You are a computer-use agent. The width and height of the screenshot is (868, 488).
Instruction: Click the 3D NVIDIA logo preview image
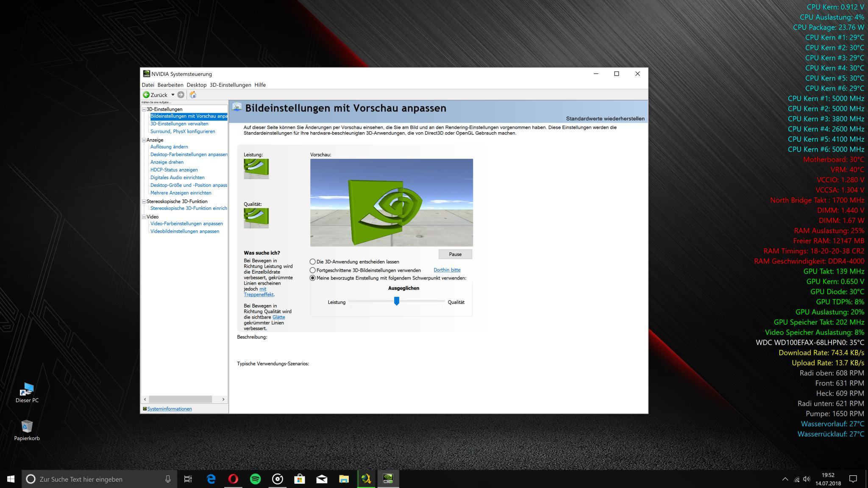392,202
